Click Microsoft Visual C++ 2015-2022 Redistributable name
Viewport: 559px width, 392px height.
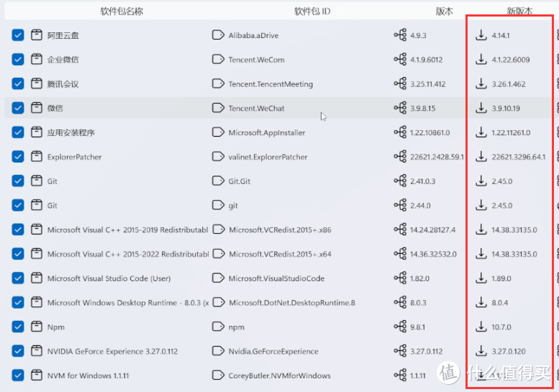pos(128,254)
